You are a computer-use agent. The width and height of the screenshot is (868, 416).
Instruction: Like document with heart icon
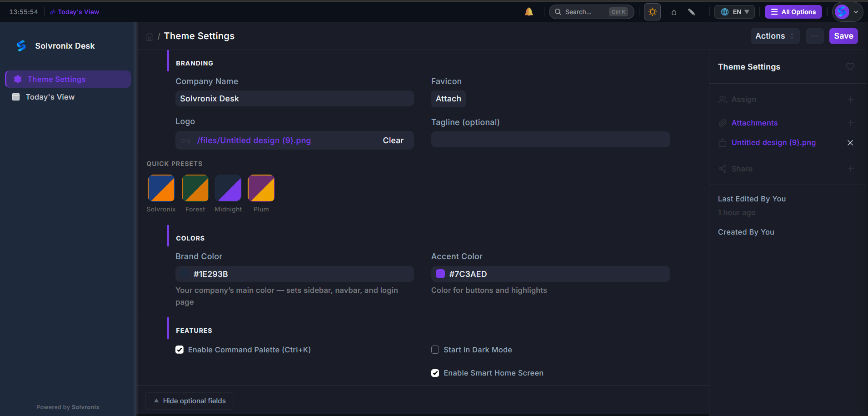(850, 67)
